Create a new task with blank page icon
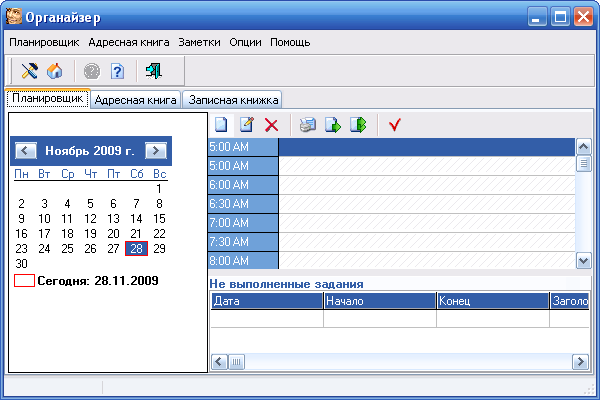The width and height of the screenshot is (600, 400). 221,125
